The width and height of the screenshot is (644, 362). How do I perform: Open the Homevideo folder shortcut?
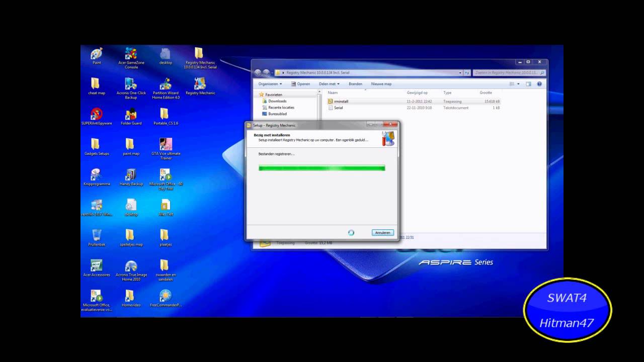pos(131,298)
